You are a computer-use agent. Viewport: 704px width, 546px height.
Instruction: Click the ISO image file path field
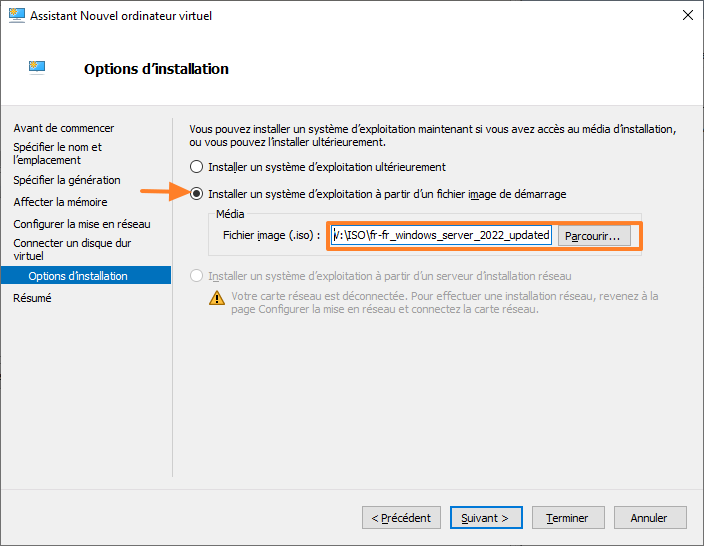tap(440, 236)
